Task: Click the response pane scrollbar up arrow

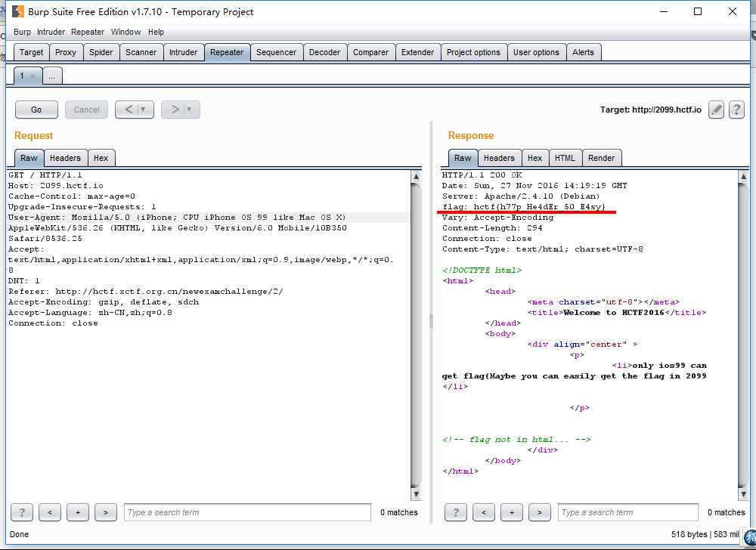Action: pyautogui.click(x=743, y=176)
